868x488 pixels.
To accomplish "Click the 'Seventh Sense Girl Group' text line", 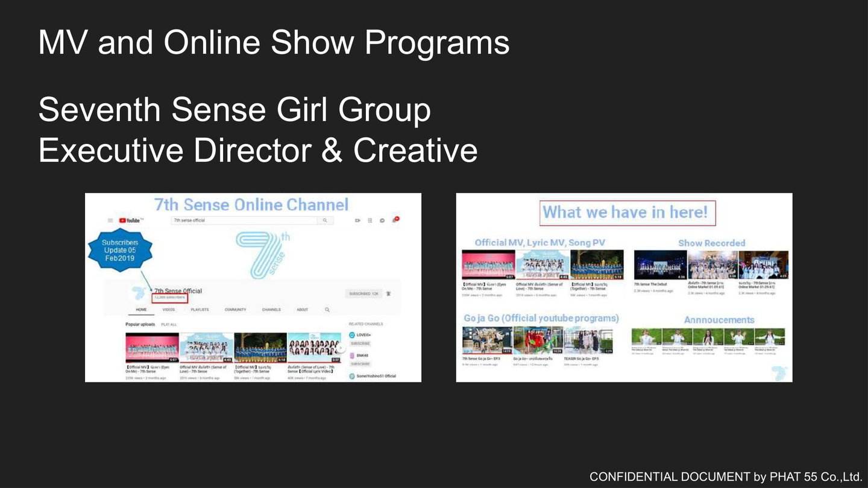I will [234, 110].
